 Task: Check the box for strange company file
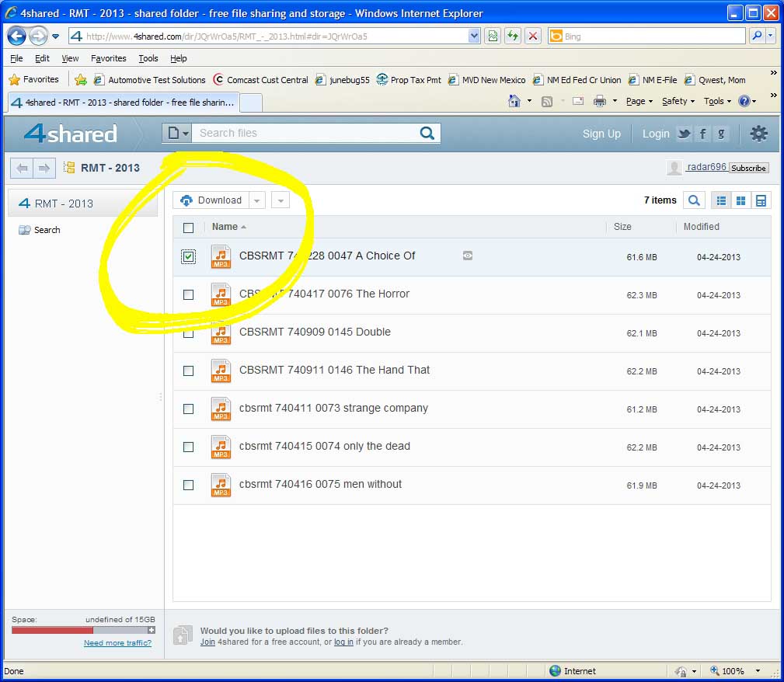[189, 409]
